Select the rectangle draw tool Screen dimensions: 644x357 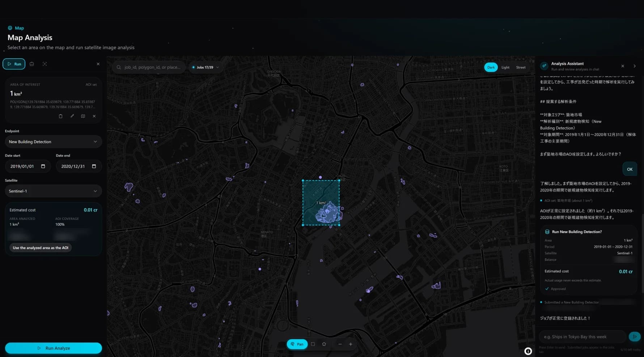[313, 344]
